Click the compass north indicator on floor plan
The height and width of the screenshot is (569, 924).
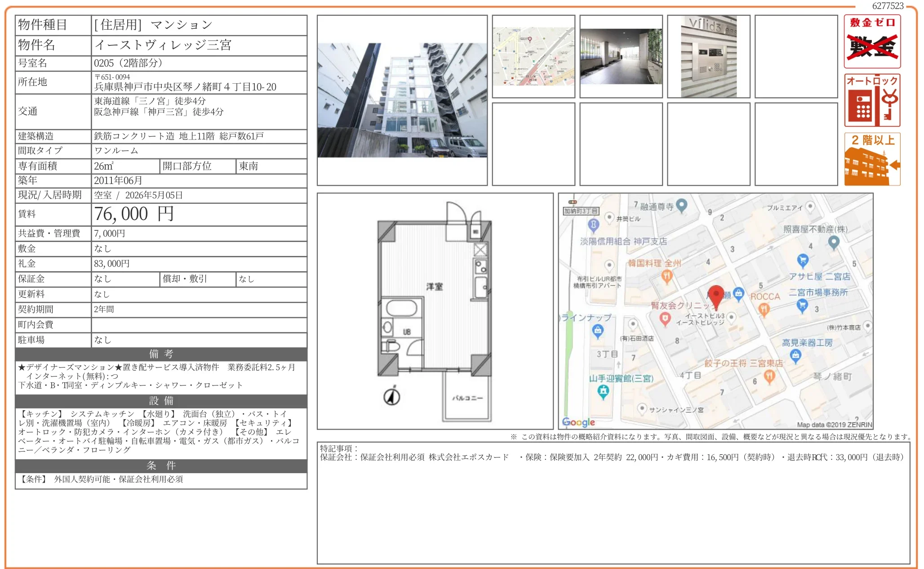point(392,396)
